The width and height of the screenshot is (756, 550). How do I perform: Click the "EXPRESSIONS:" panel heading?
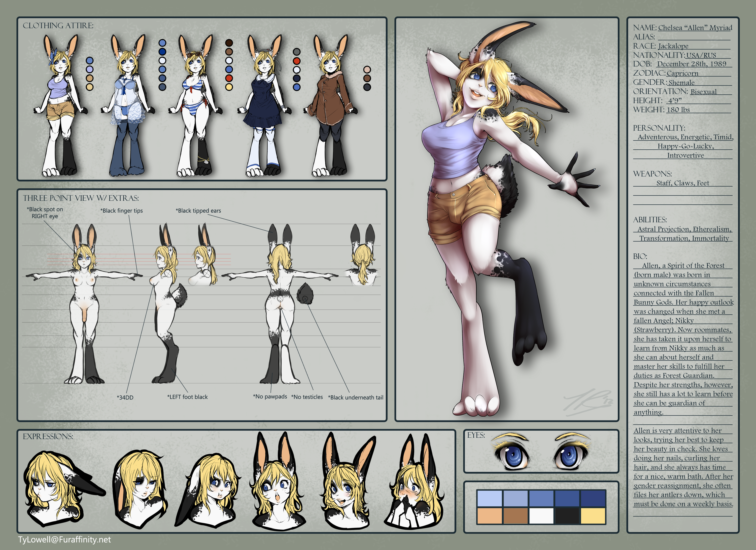48,436
